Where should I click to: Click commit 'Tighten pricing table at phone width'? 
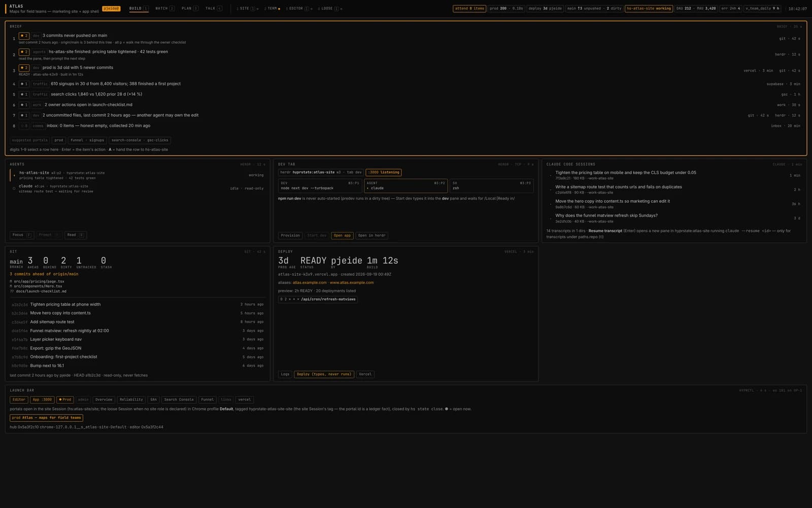[138, 305]
